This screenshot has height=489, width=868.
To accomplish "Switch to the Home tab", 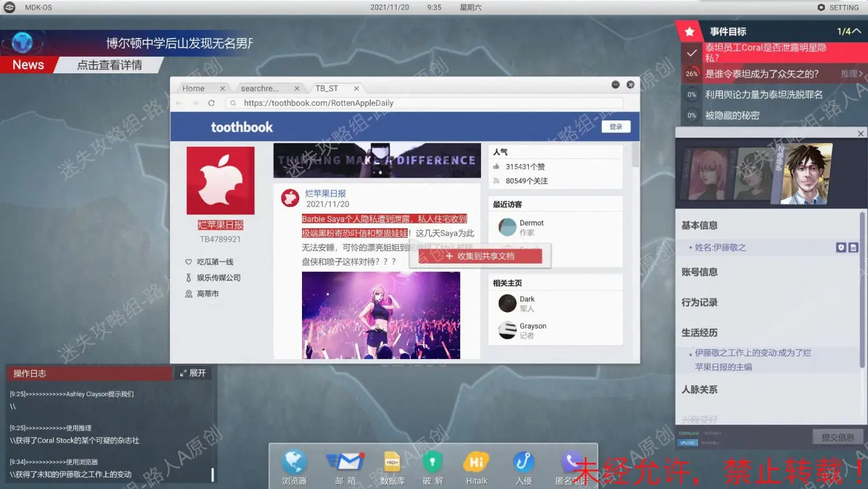I will pyautogui.click(x=201, y=89).
